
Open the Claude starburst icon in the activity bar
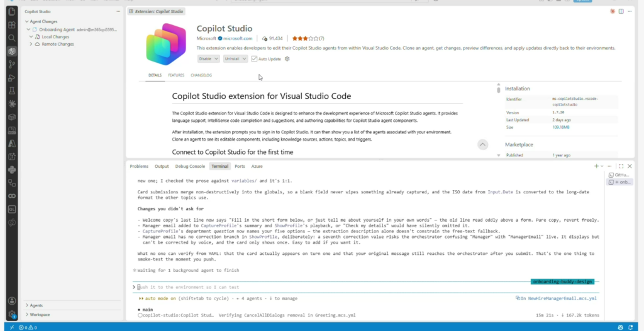coord(12,104)
